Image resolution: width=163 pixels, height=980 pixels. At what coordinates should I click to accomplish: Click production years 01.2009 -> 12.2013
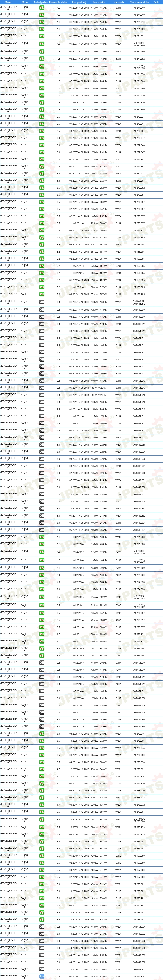pyautogui.click(x=79, y=976)
